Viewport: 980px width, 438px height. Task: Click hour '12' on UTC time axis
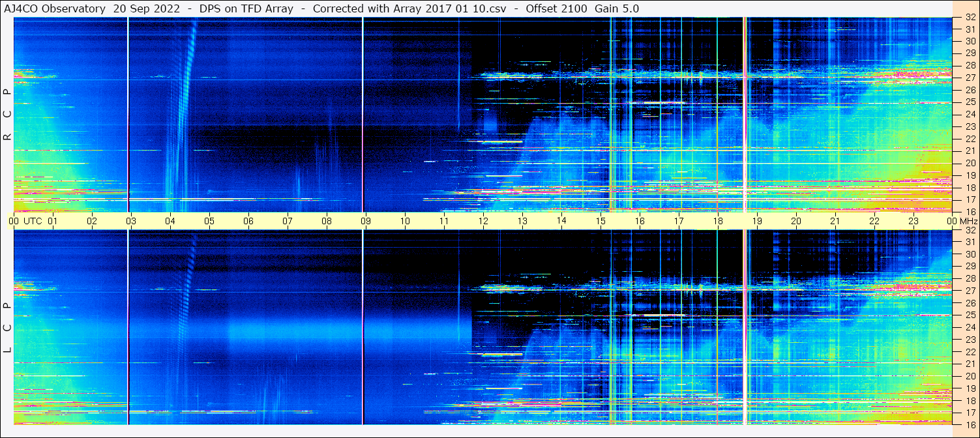(x=483, y=221)
